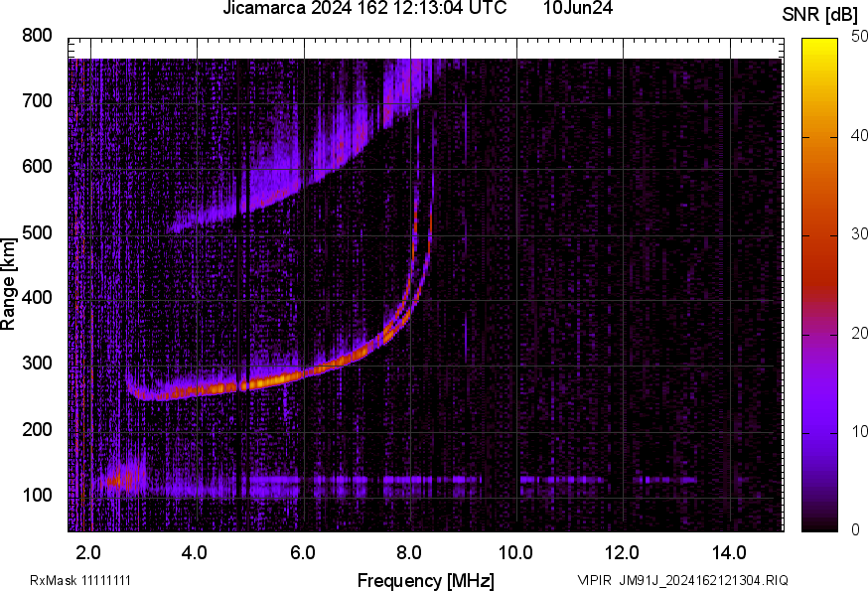Click the frequency tick label 12.0

tap(623, 552)
